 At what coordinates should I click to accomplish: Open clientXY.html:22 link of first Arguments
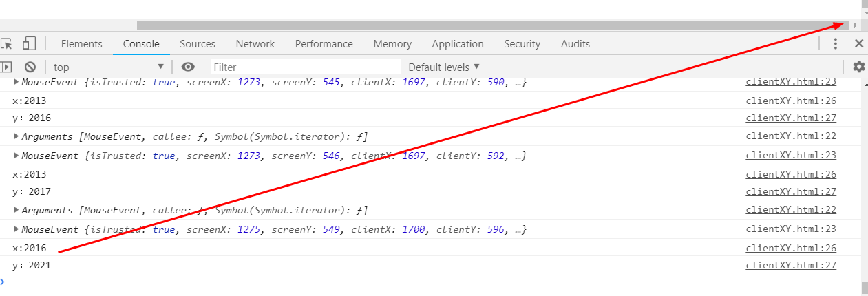(791, 136)
